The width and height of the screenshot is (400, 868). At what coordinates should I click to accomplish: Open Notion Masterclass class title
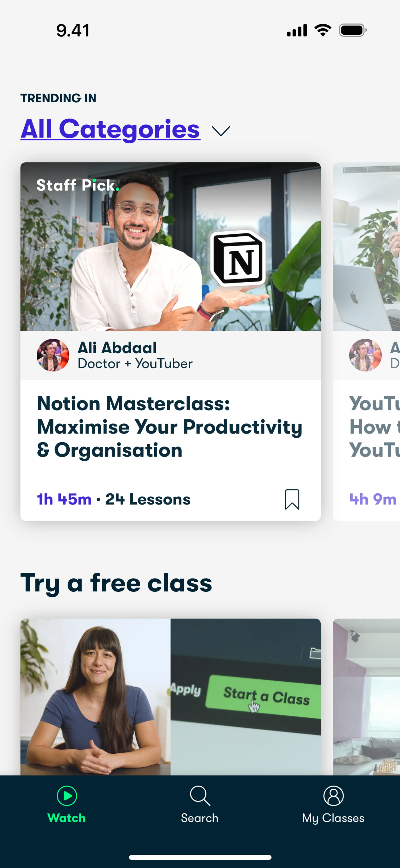pos(170,427)
